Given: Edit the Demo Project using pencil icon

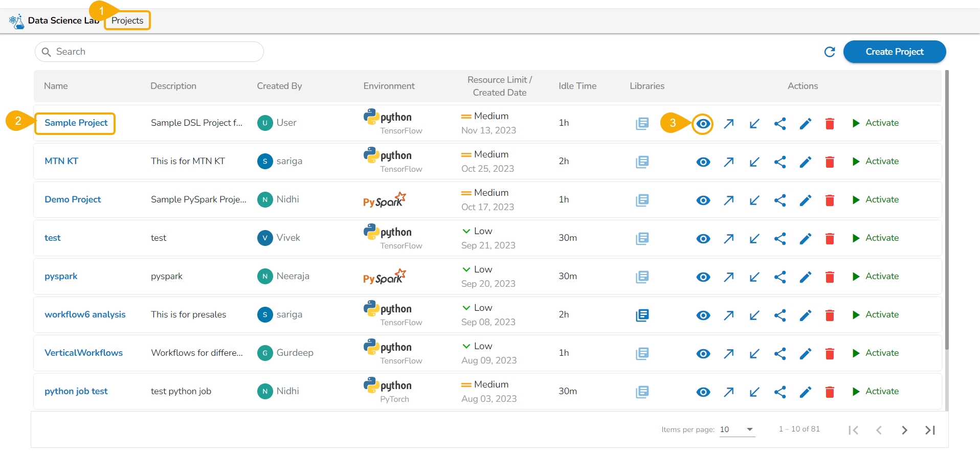Looking at the screenshot, I should 805,200.
